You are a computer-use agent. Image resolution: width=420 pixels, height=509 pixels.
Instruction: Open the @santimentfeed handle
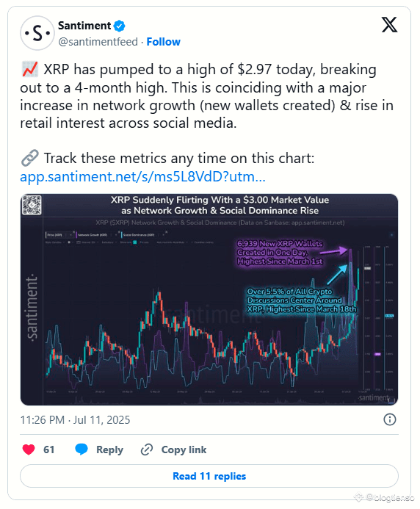[98, 42]
